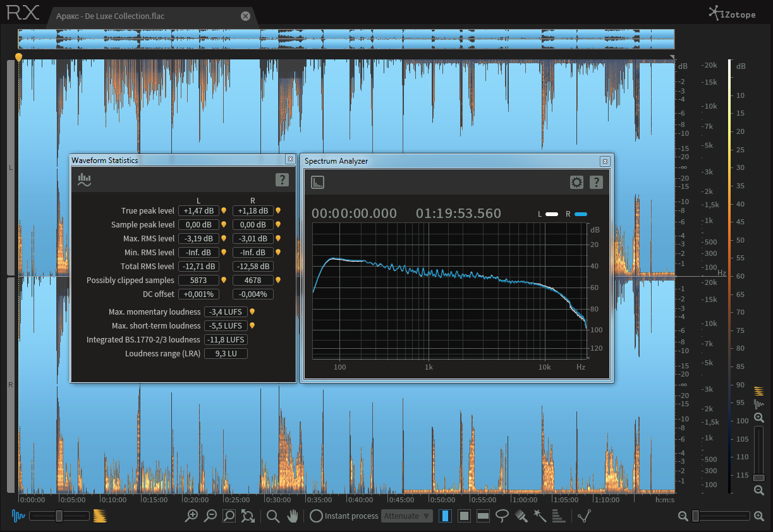Click the Integrated loudness value -11,8 LUFS
This screenshot has height=532, width=773.
point(226,340)
